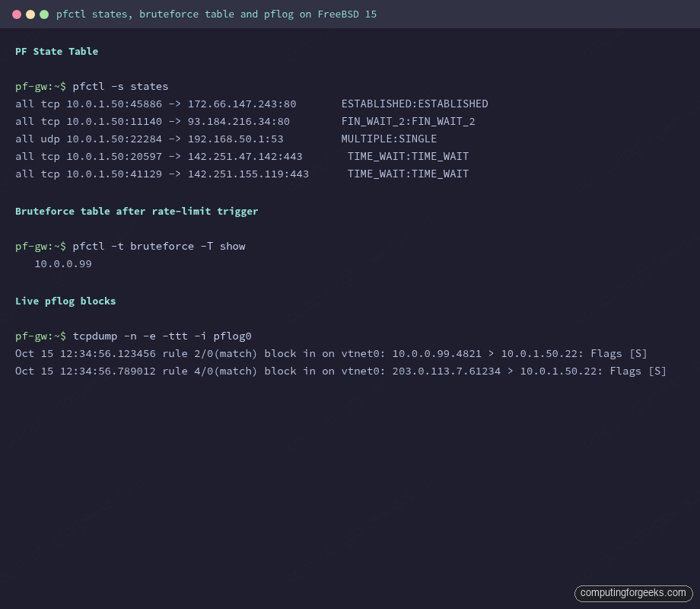This screenshot has height=609, width=700.
Task: Click the green zoom circle
Action: point(44,14)
